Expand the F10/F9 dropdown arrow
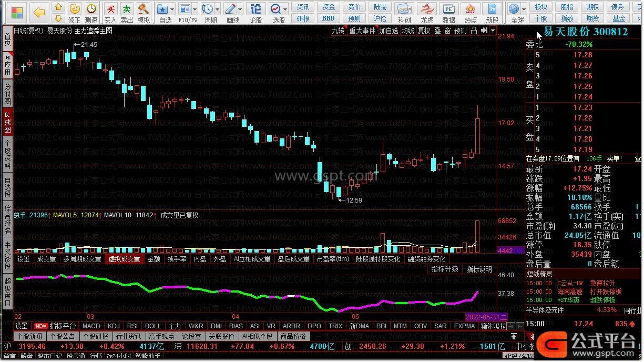Screen dimensions: 644x362 [x=194, y=9]
